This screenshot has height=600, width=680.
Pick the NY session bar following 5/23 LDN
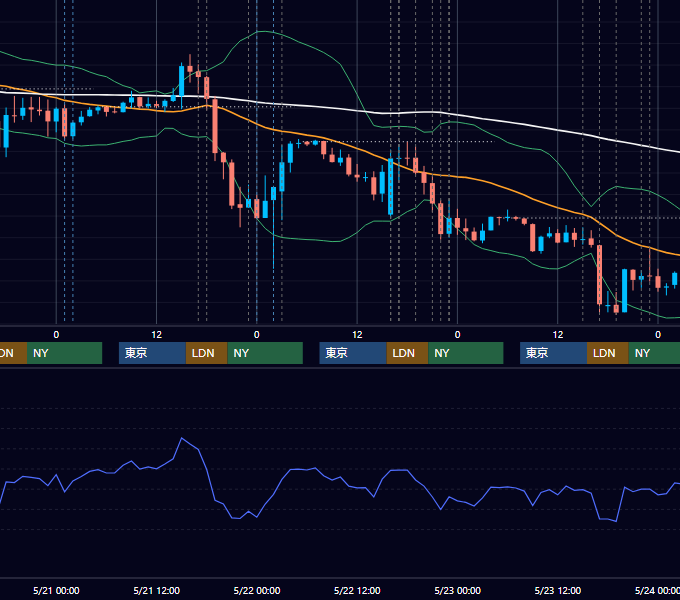coord(654,353)
